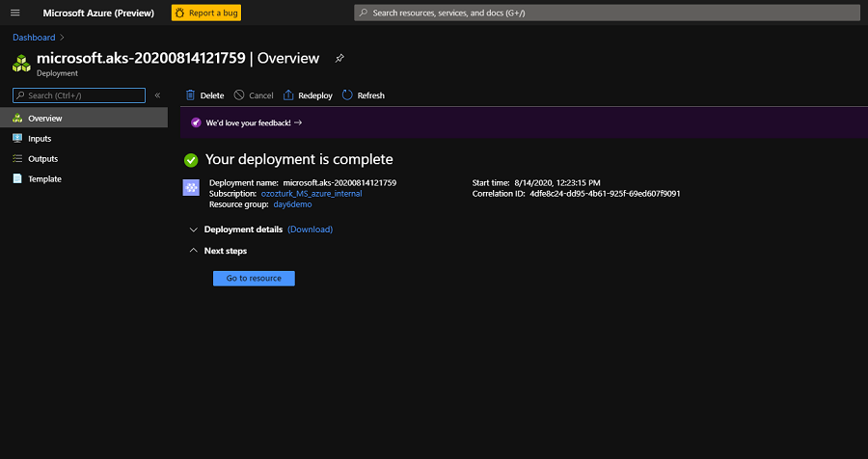
Task: Go back to Dashboard breadcrumb
Action: coord(34,37)
